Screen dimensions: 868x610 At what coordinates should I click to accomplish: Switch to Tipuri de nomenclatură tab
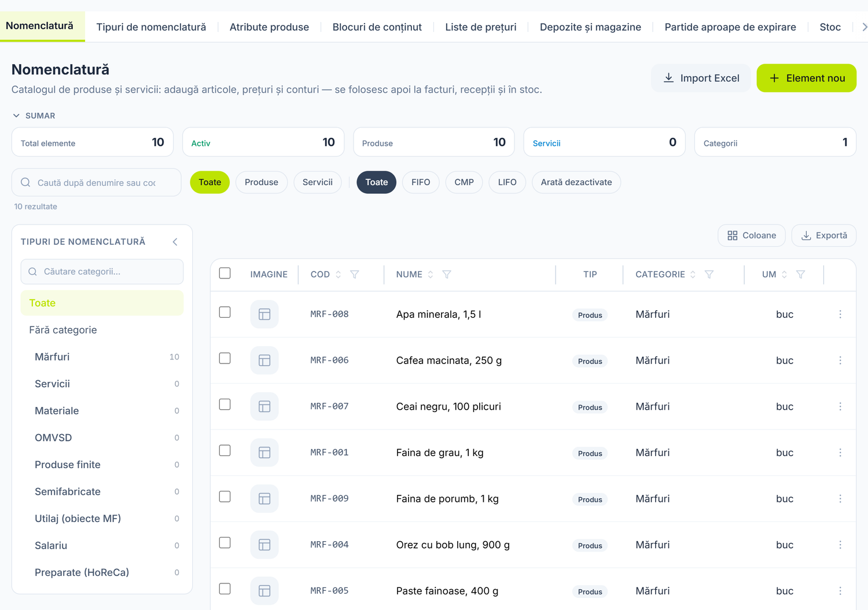151,27
